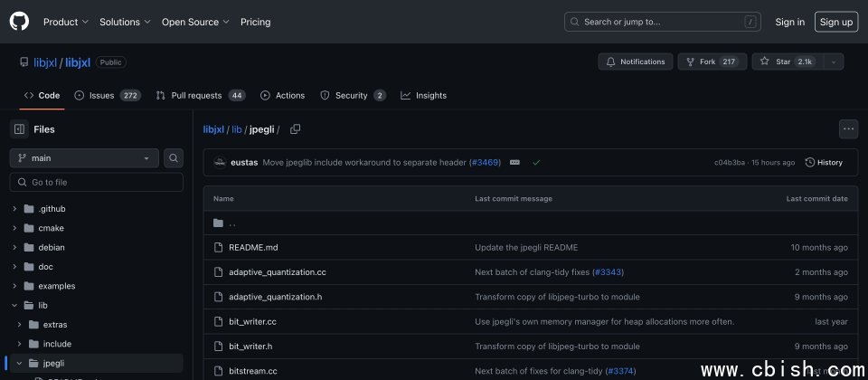Expand the doc folder chevron

pyautogui.click(x=15, y=267)
